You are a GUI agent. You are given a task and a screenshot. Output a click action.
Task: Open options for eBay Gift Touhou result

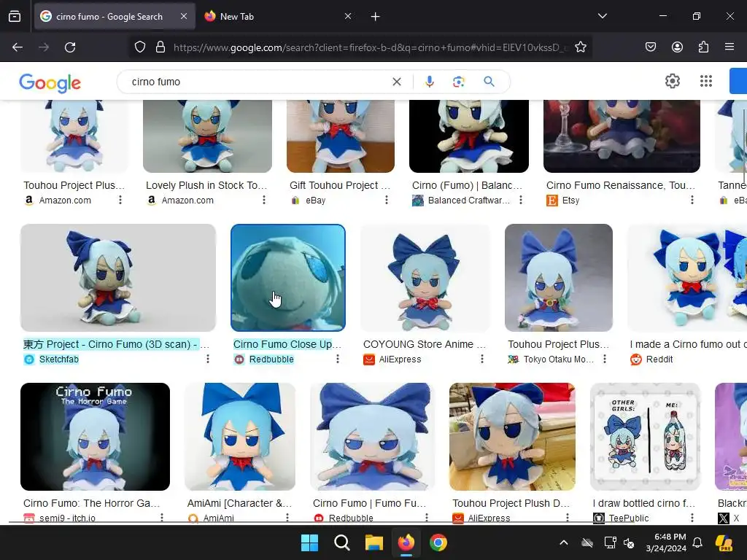click(387, 200)
